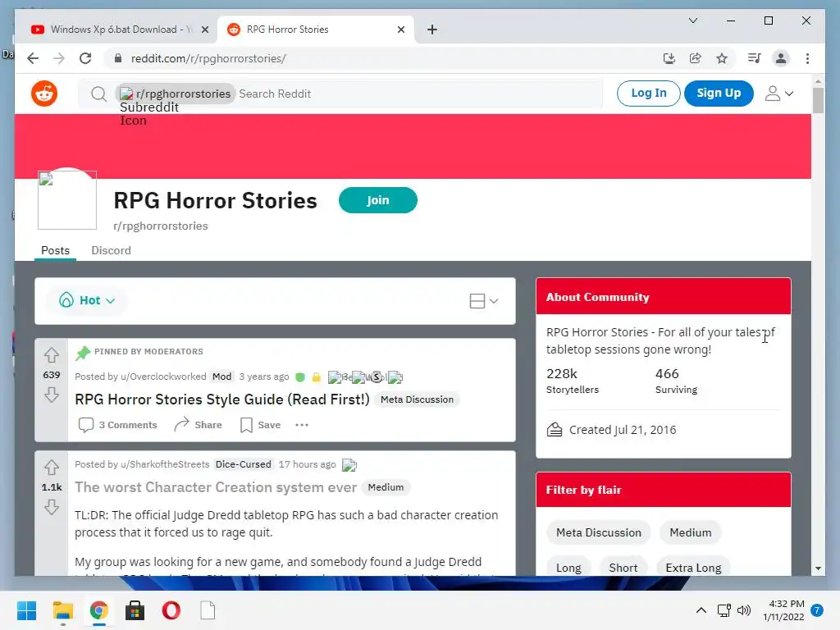Viewport: 840px width, 630px height.
Task: Filter by Extra Long flair
Action: click(x=693, y=568)
